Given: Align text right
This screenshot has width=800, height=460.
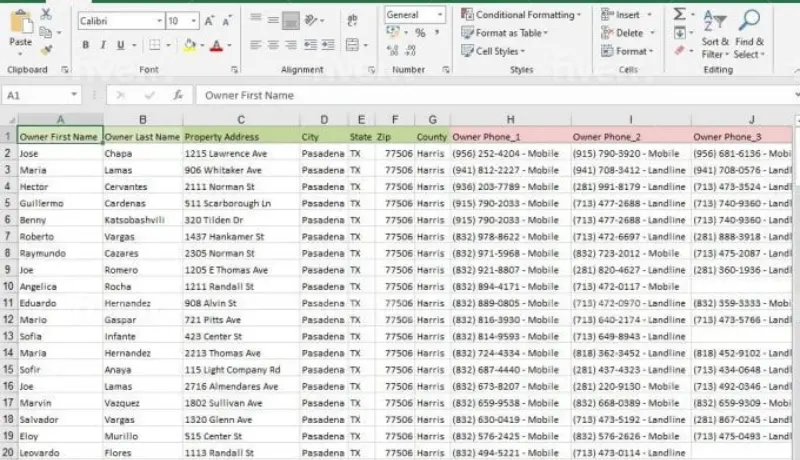Looking at the screenshot, I should (291, 45).
